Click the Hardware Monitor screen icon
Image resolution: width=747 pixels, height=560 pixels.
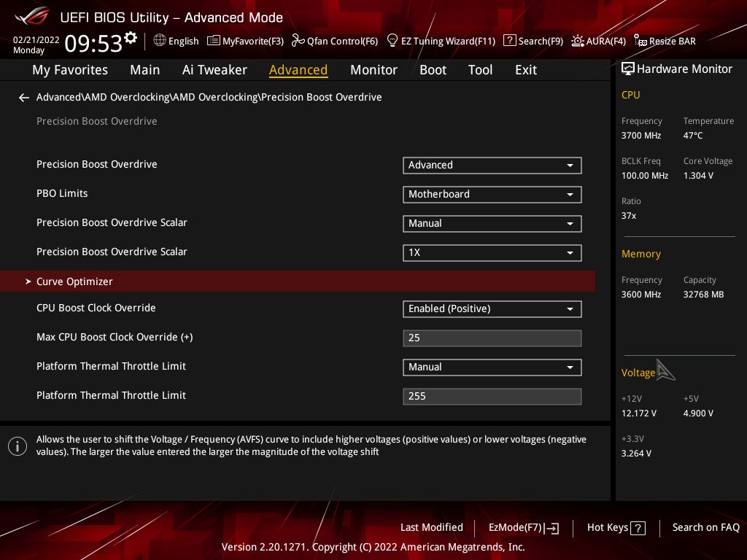(x=628, y=69)
